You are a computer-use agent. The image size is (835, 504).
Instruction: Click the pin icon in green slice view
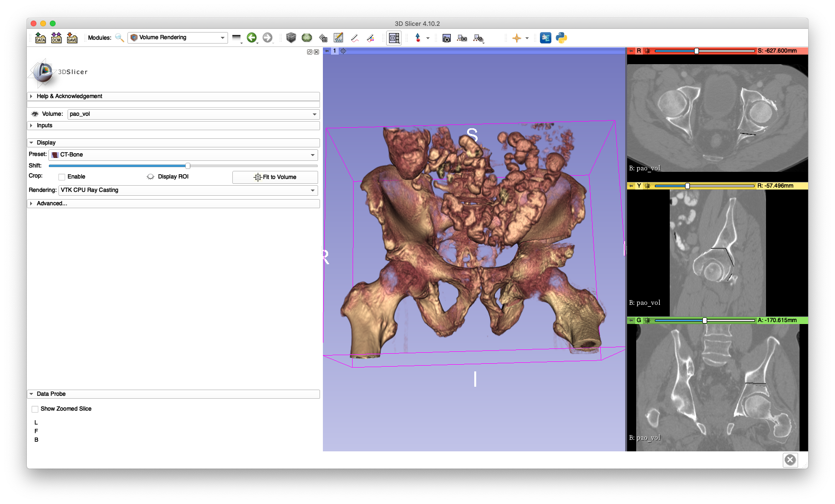pos(631,320)
